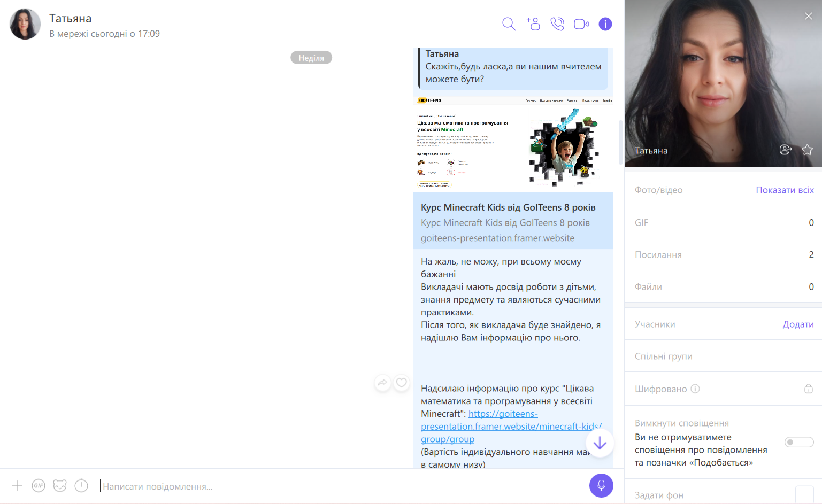Click Показати всіх media link
The width and height of the screenshot is (822, 504).
pos(785,190)
